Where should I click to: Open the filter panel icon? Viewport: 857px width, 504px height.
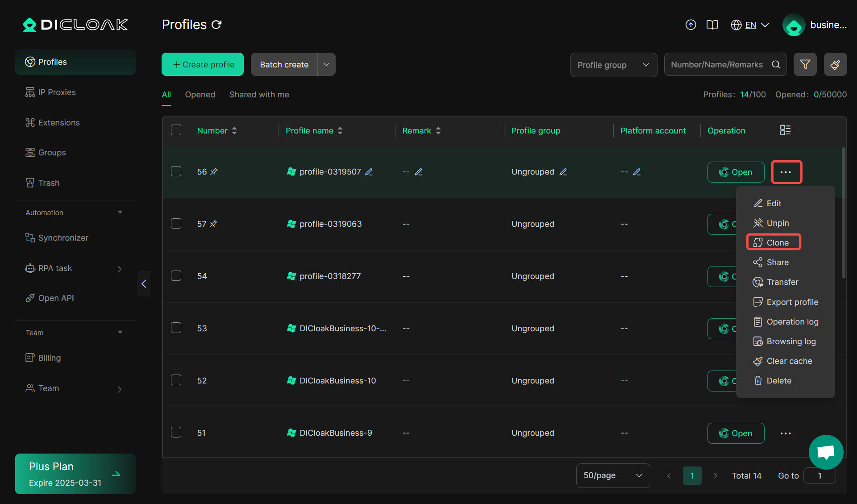805,64
